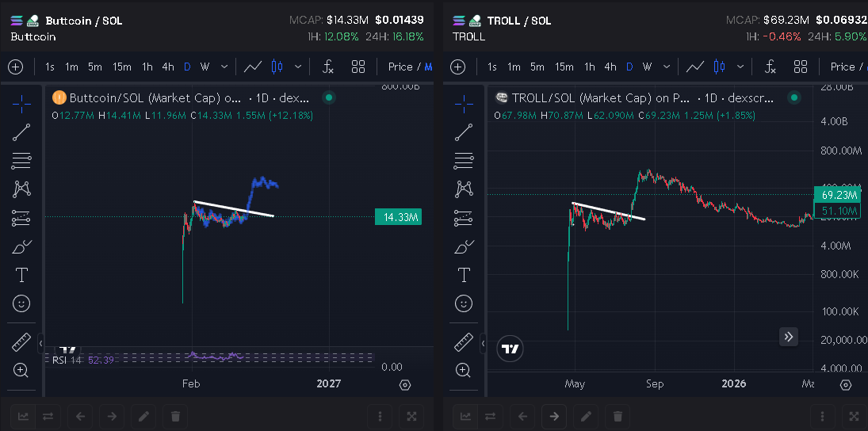Toggle swap arrows button under Buttcoin chart
The image size is (868, 431).
click(48, 417)
